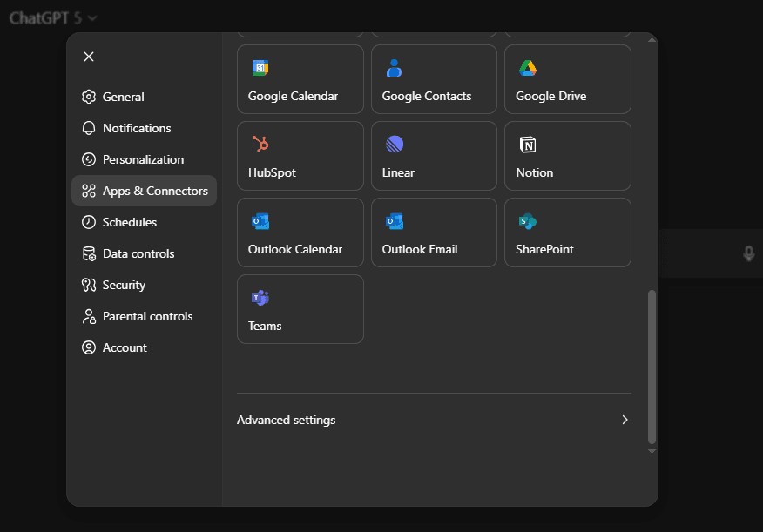Connect the Google Calendar app
Viewport: 763px width, 532px height.
tap(300, 79)
